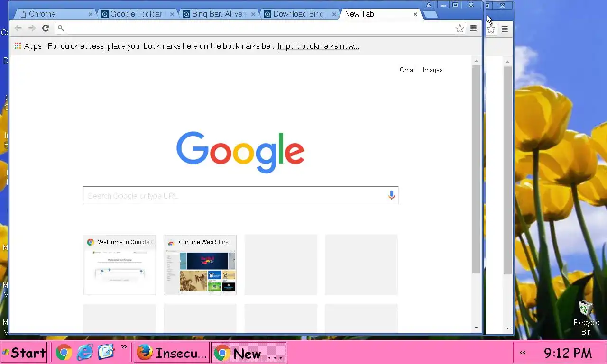
Task: Launch Chrome from the quick launch bar
Action: pyautogui.click(x=64, y=352)
